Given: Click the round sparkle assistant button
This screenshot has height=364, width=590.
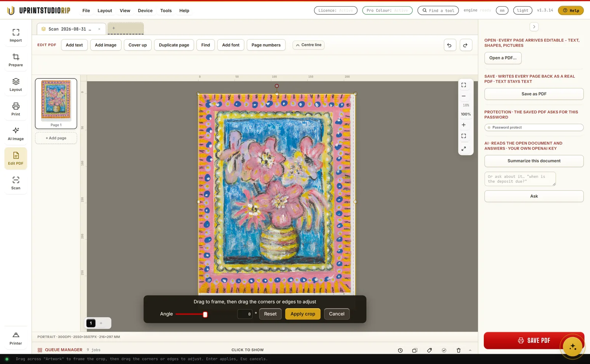Looking at the screenshot, I should click(572, 346).
